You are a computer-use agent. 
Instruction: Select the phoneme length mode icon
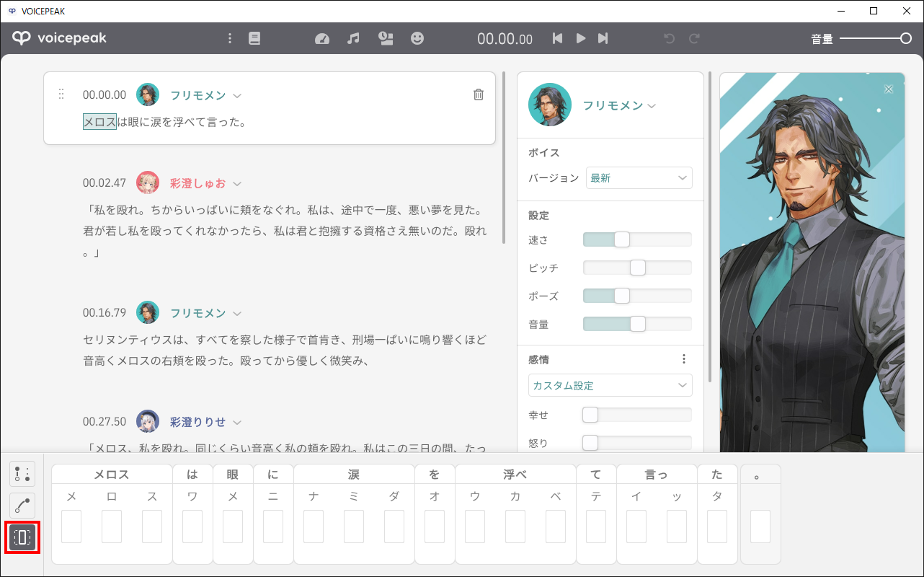(22, 537)
